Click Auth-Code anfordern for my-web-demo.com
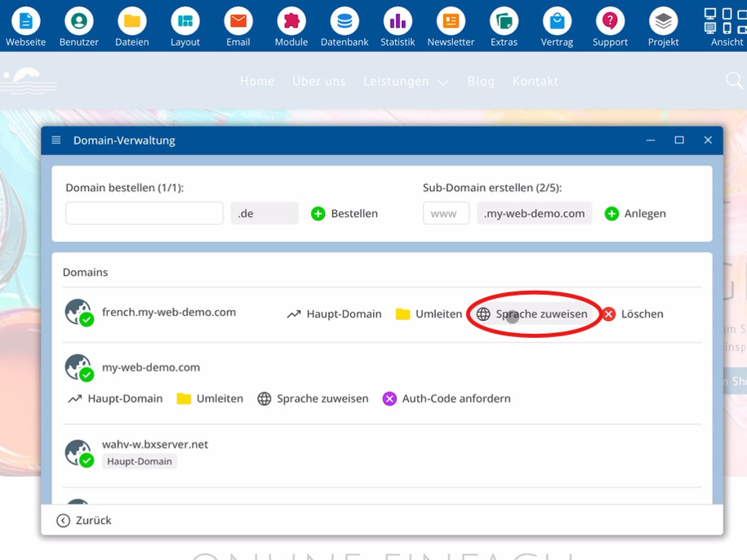Image resolution: width=747 pixels, height=560 pixels. point(447,398)
